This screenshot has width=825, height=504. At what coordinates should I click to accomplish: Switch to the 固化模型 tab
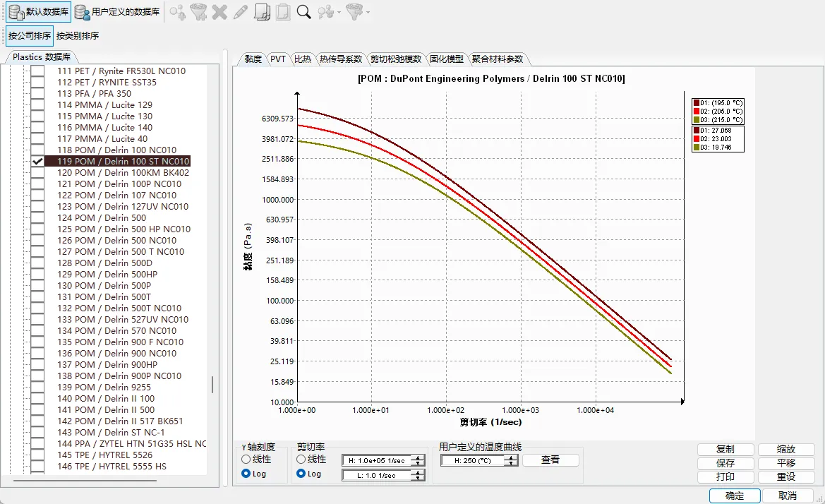click(x=446, y=59)
